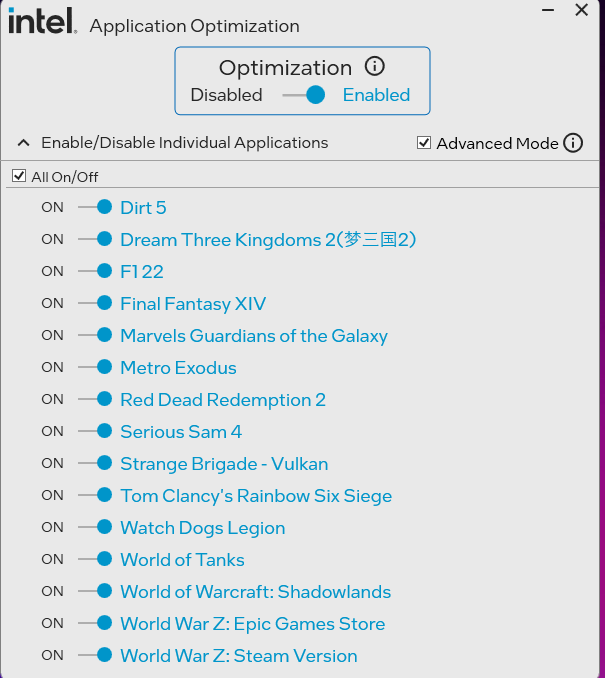Click the Final Fantasy XIV link
Screen dimensions: 605x678
193,303
